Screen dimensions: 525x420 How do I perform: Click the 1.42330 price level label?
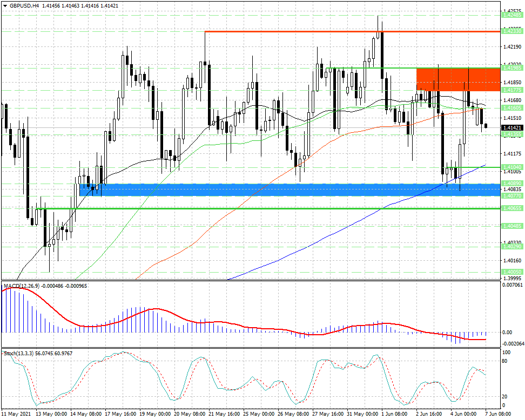(x=512, y=31)
